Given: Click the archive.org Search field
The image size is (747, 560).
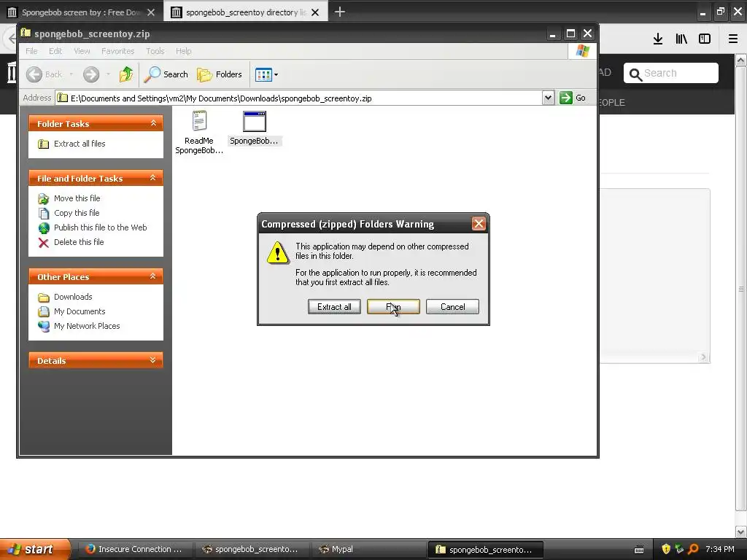Looking at the screenshot, I should [671, 73].
